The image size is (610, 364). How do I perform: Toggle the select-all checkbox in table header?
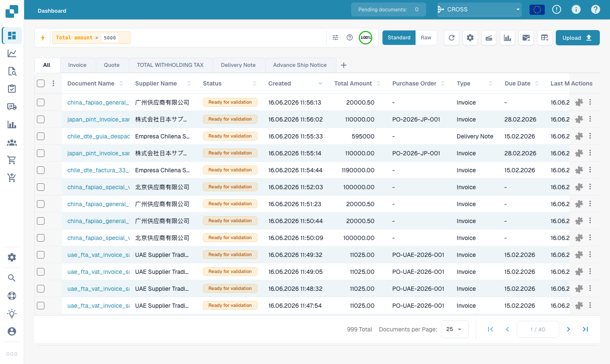[x=41, y=83]
